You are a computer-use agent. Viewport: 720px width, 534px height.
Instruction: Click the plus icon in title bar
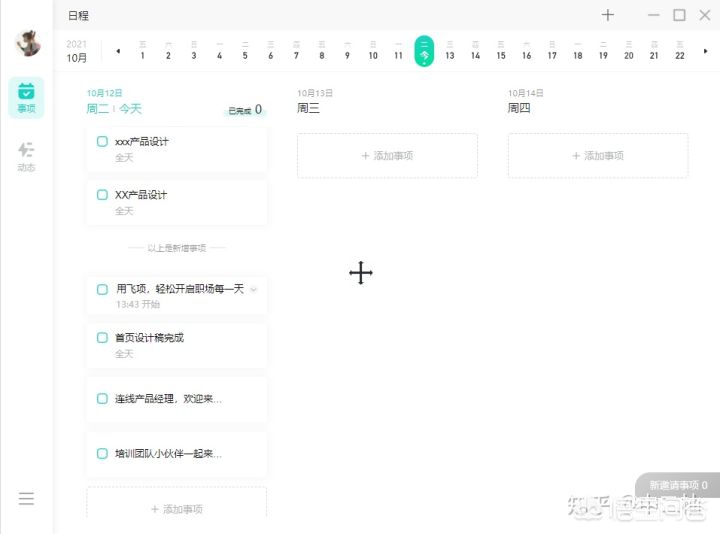point(608,15)
